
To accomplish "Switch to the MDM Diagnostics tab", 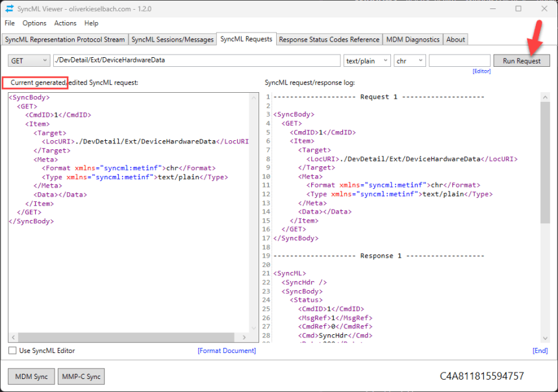I will pyautogui.click(x=412, y=39).
